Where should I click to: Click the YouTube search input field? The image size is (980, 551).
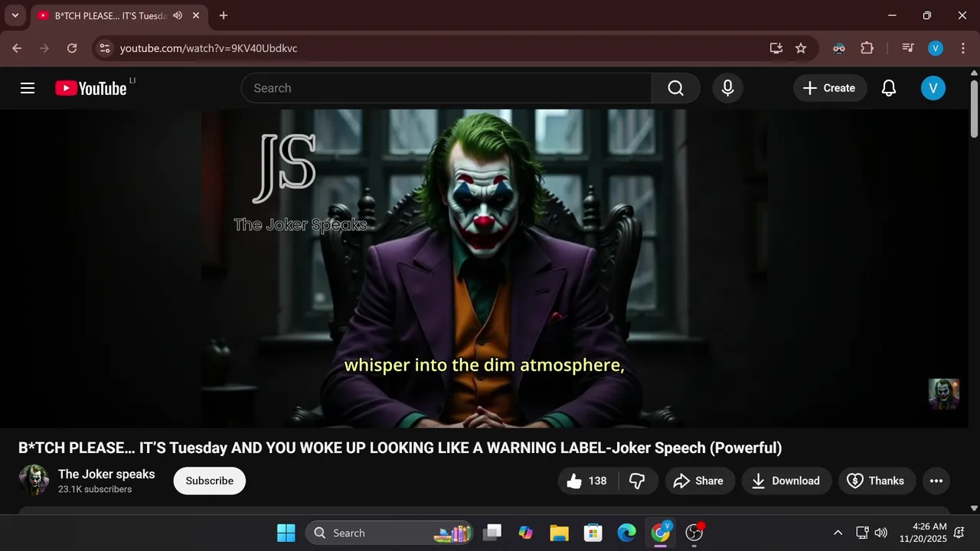[x=446, y=88]
